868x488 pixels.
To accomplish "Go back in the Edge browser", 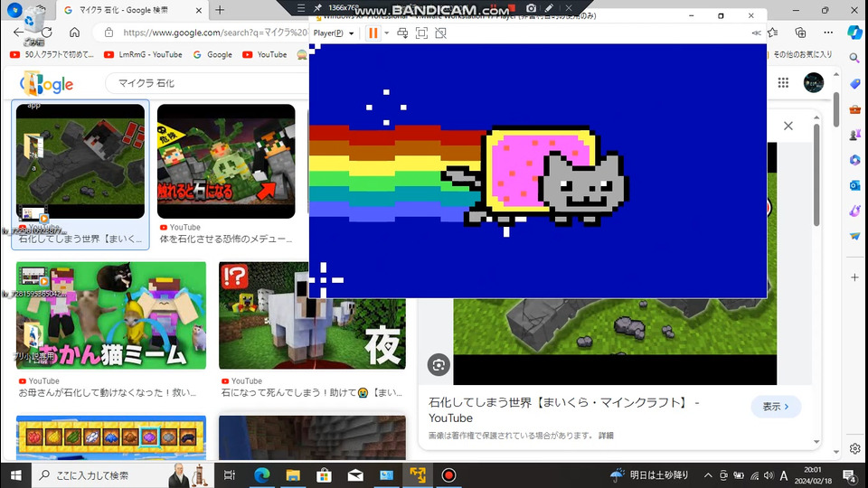I will 18,33.
